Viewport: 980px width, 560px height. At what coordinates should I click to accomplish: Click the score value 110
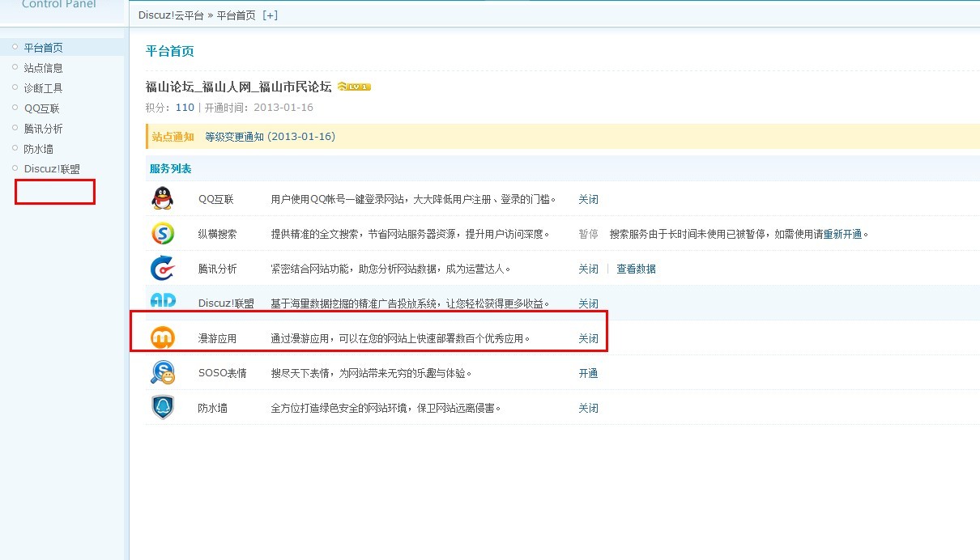185,108
